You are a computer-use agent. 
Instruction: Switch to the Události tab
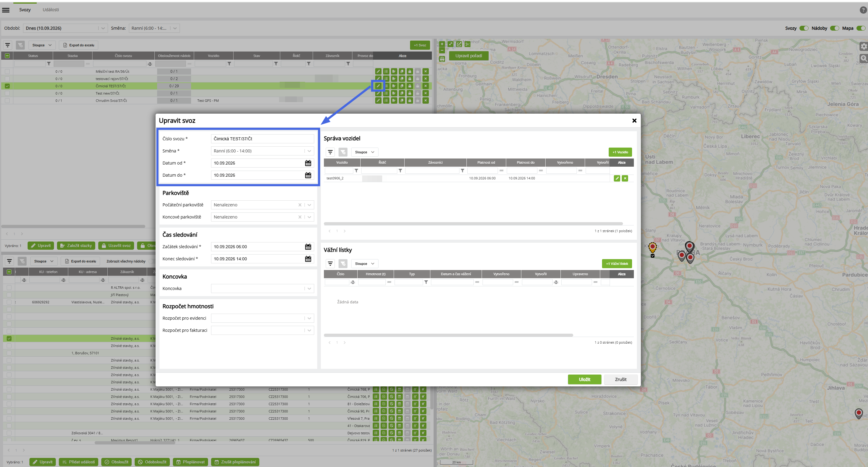pos(51,10)
